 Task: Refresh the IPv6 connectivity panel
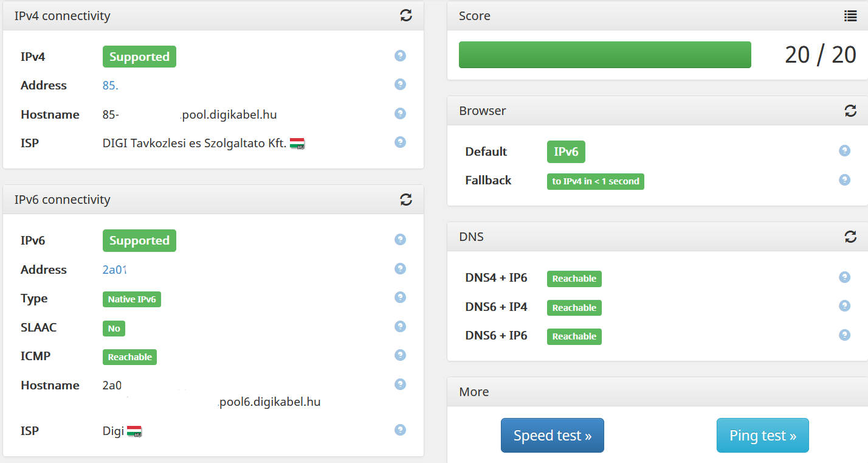coord(406,200)
